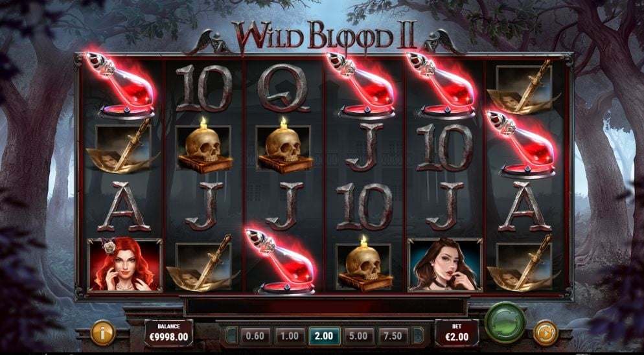The height and width of the screenshot is (355, 644).
Task: Click the brunette woman symbol
Action: 445,265
